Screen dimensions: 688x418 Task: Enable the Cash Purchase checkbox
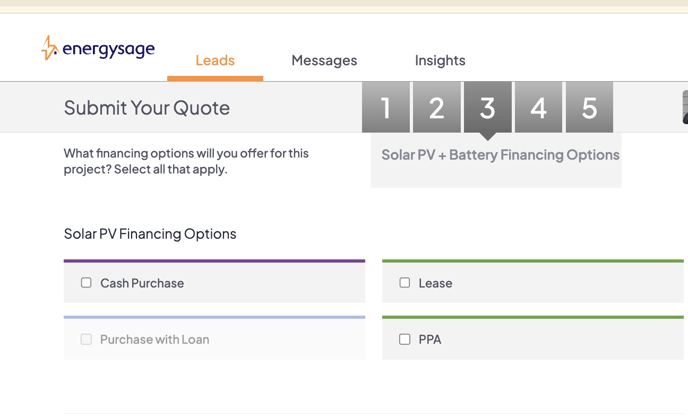(86, 283)
